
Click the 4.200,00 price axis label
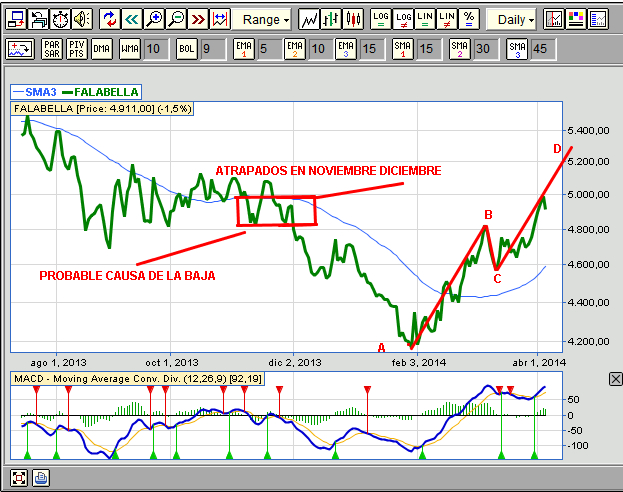(588, 341)
